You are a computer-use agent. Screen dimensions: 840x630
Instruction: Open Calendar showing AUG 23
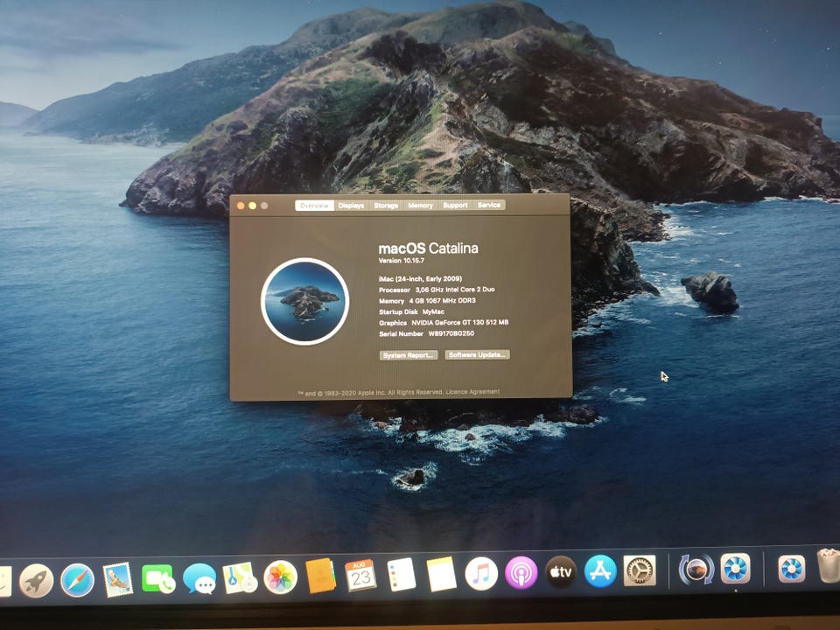[360, 576]
